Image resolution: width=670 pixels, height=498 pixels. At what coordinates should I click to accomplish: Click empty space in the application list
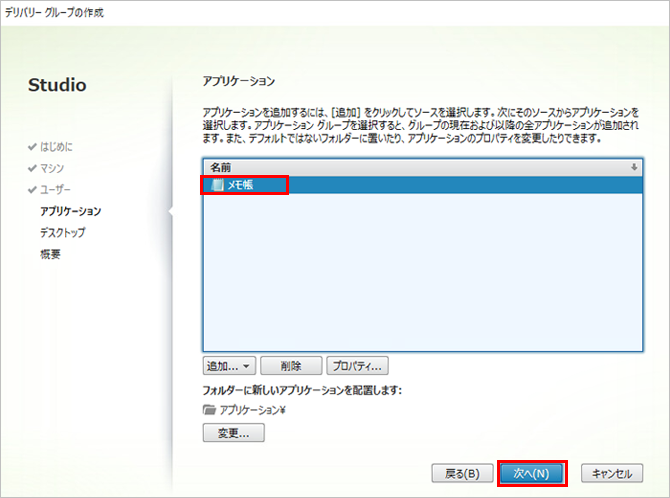420,280
